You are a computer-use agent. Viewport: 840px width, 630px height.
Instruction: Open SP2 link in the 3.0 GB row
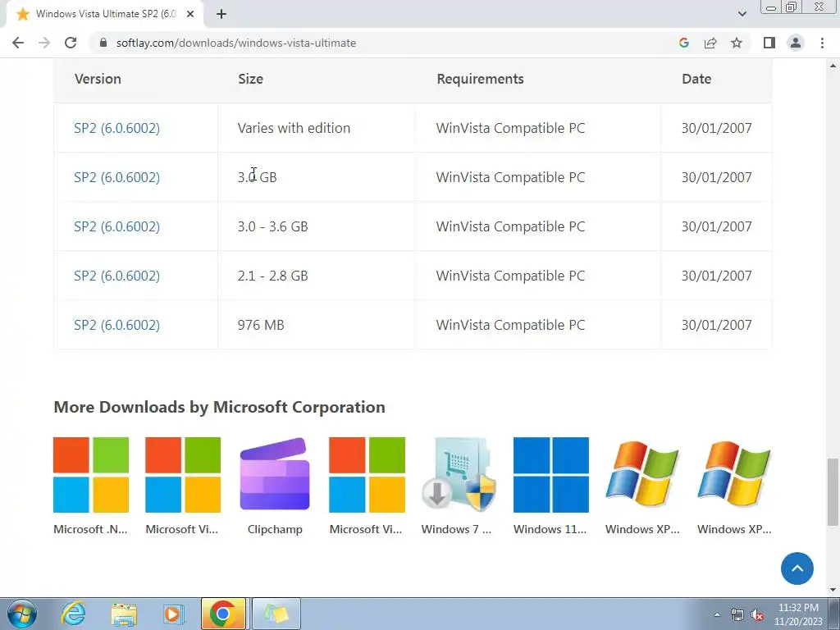pyautogui.click(x=116, y=177)
